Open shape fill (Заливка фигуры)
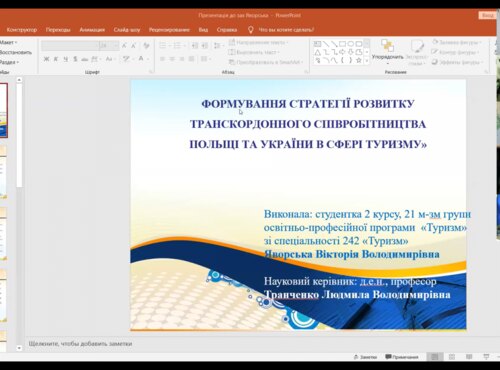The image size is (500, 370). coord(456,42)
